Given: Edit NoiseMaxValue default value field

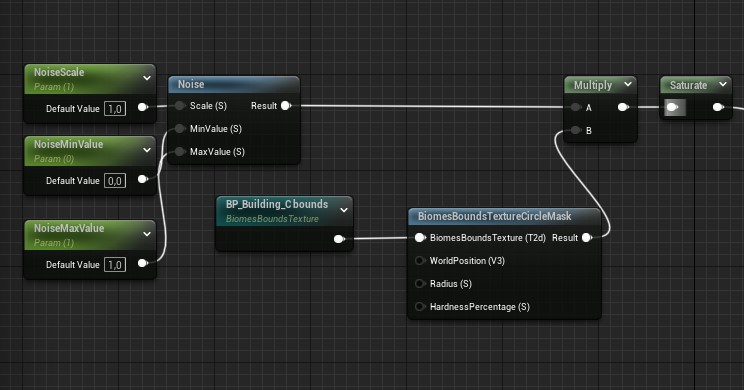Looking at the screenshot, I should pos(115,265).
